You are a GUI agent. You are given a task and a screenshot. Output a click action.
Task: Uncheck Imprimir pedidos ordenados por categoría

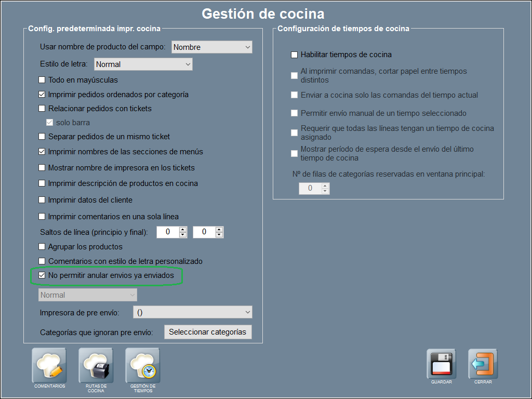(42, 95)
